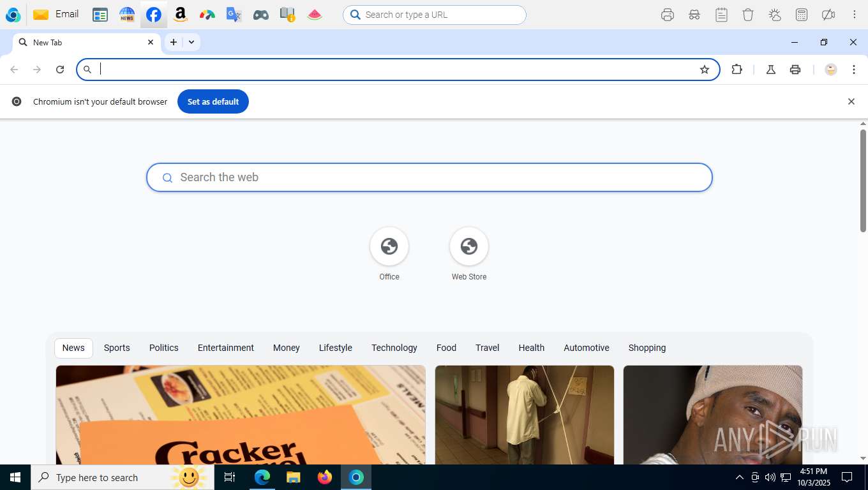This screenshot has height=490, width=868.
Task: Open the Cracker Barrel menu news card
Action: click(x=241, y=415)
